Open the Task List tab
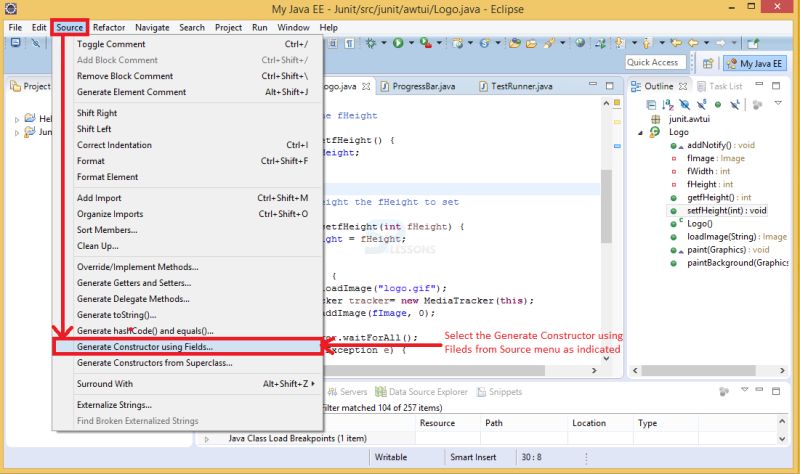 pos(720,86)
